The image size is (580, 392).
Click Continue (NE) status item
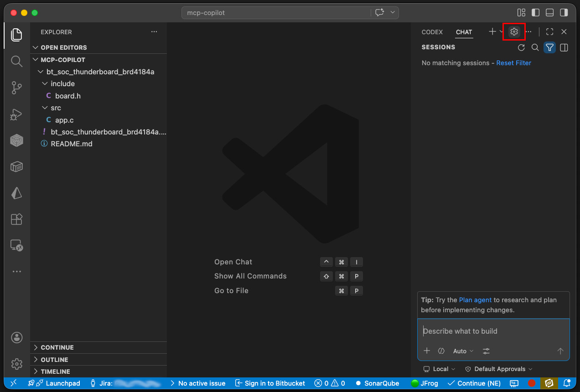[474, 383]
